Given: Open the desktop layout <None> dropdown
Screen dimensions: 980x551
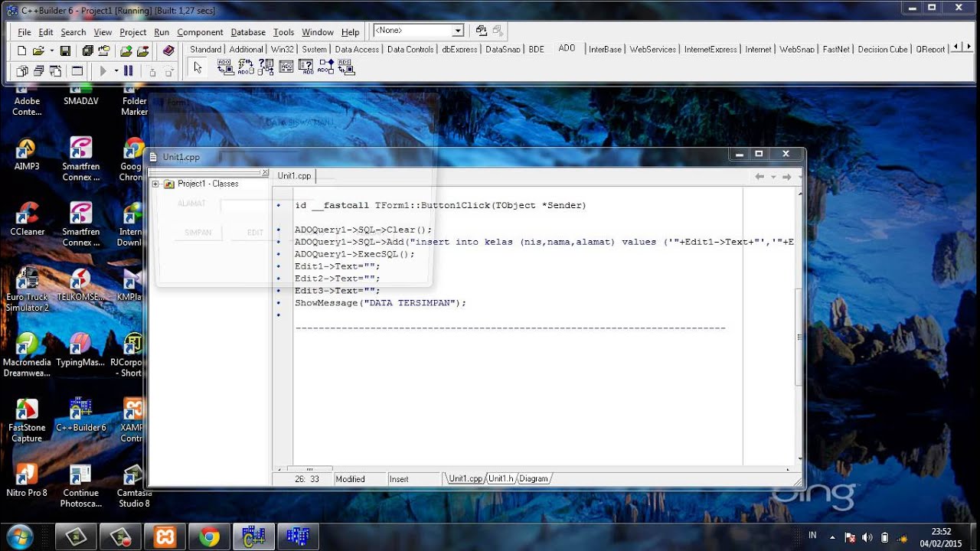Looking at the screenshot, I should [458, 31].
